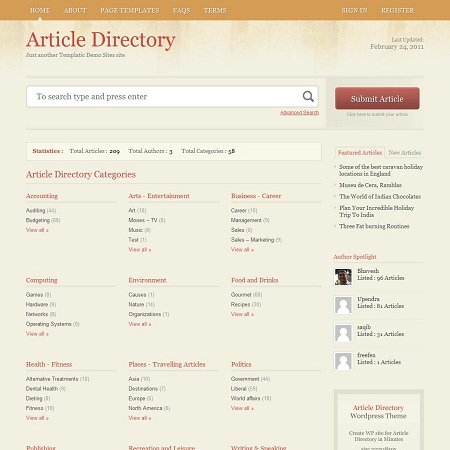This screenshot has width=450, height=450.
Task: Open the ABOUT menu item
Action: pos(75,10)
